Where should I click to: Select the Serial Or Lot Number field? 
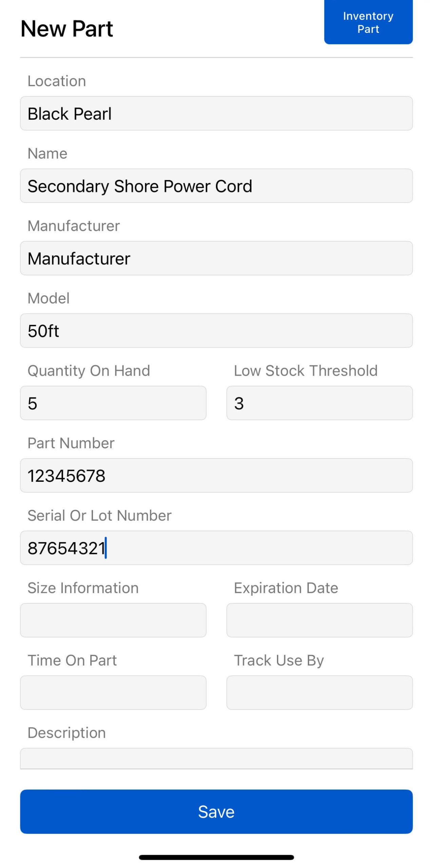216,548
